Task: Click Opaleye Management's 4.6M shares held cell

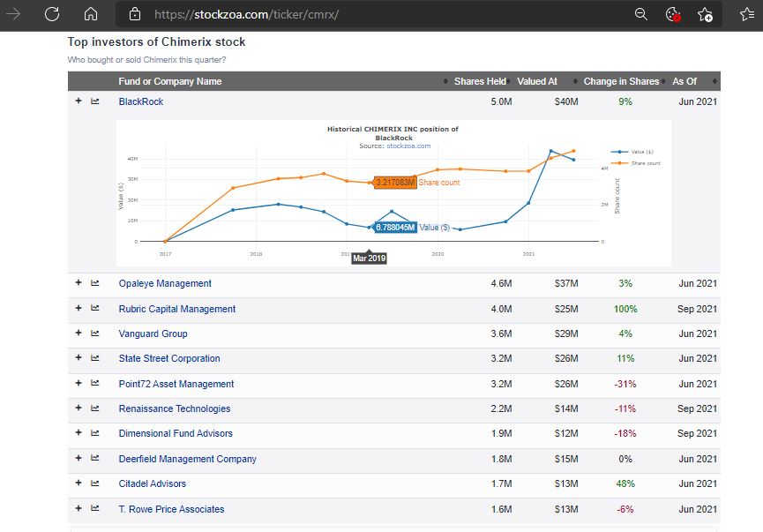Action: [501, 283]
